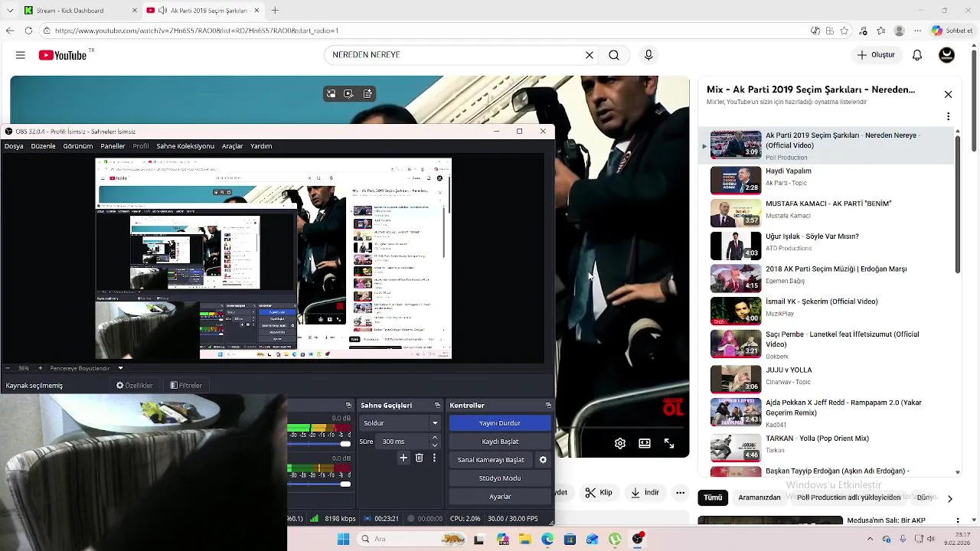980x551 pixels.
Task: Enter fullscreen on the YouTube player
Action: pos(669,443)
